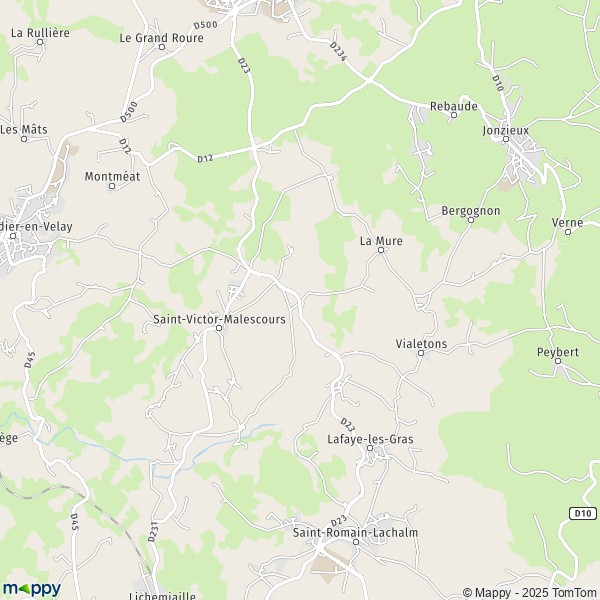
Task: Select the Saint-Romain-Lachalm town marker
Action: (x=356, y=542)
